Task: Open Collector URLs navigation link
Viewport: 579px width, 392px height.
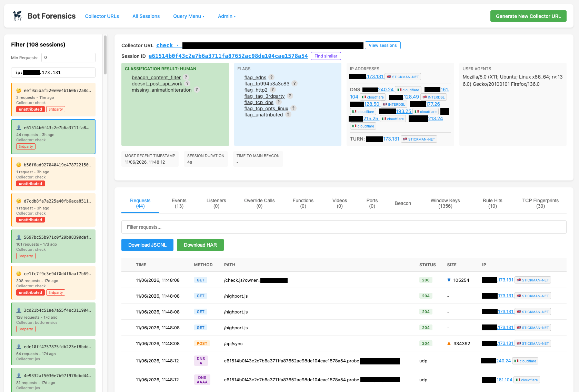Action: 102,16
